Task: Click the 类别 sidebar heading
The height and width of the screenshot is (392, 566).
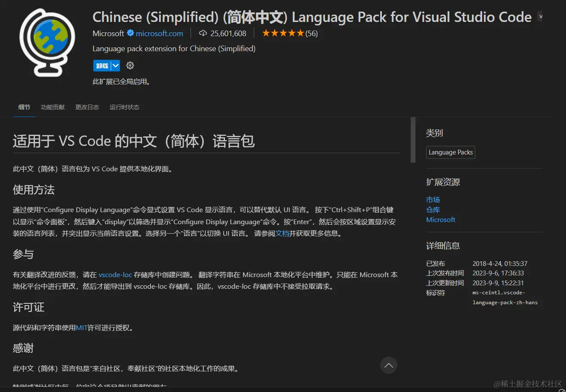Action: click(434, 133)
